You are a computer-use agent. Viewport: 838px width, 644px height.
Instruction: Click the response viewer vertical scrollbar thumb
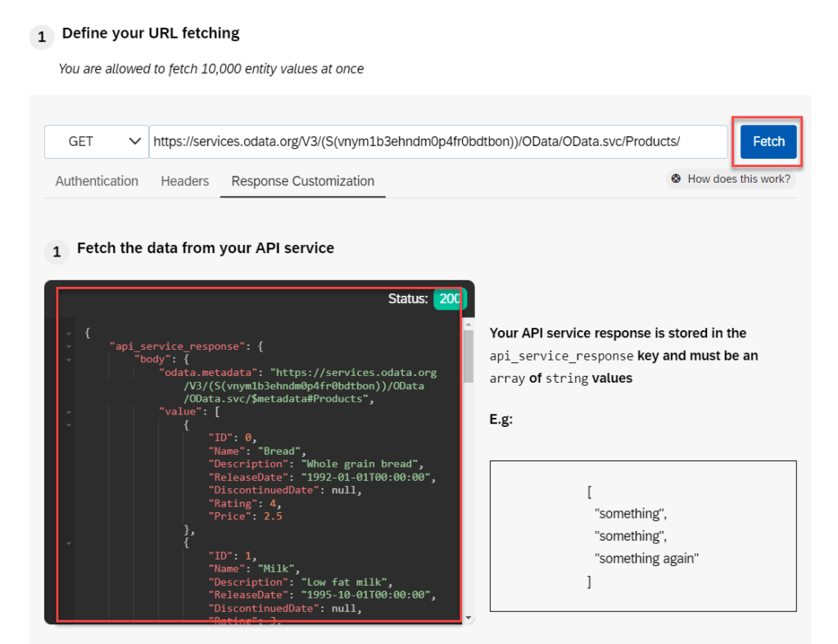point(468,356)
